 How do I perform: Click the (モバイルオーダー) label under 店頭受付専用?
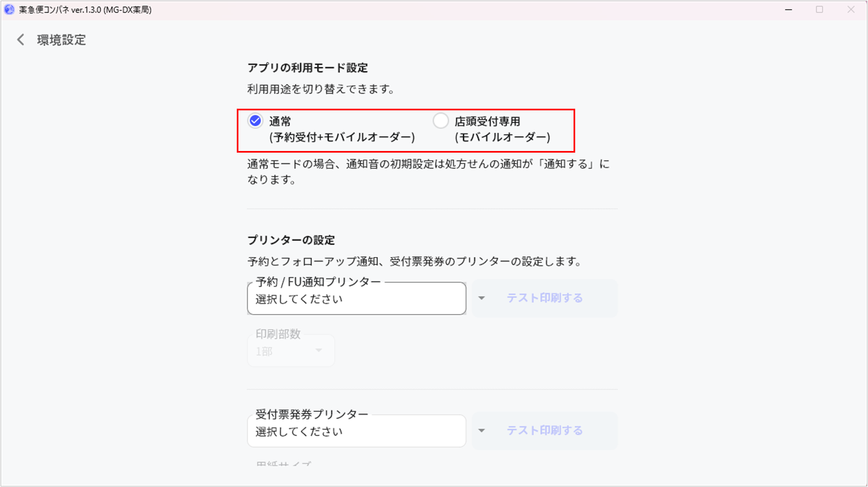point(502,137)
